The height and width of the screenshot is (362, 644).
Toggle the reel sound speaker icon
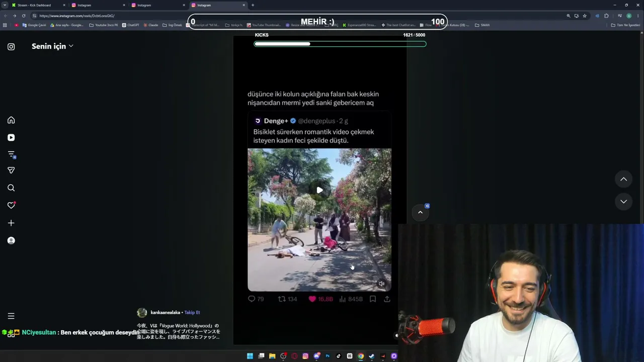(x=381, y=284)
